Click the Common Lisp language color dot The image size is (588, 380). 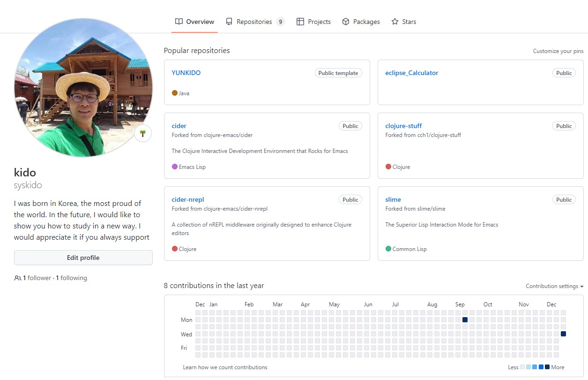[x=388, y=249]
